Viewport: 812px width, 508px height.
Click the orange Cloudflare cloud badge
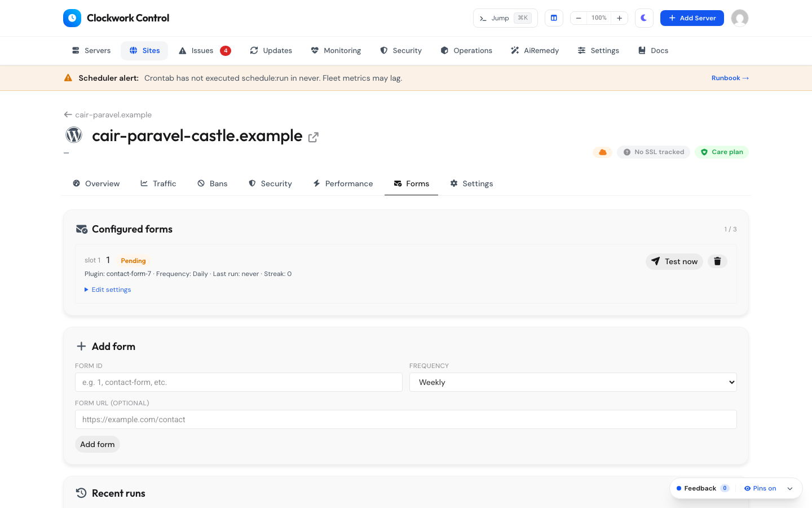[603, 152]
